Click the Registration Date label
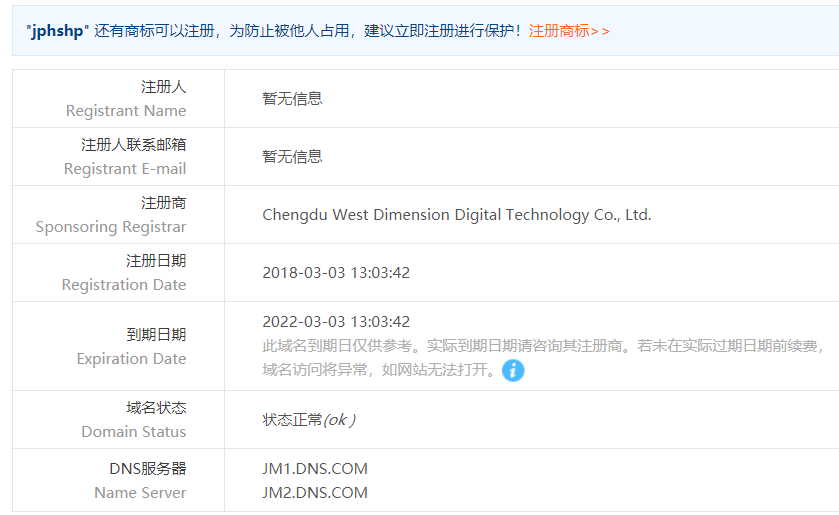The image size is (839, 515). coord(124,285)
